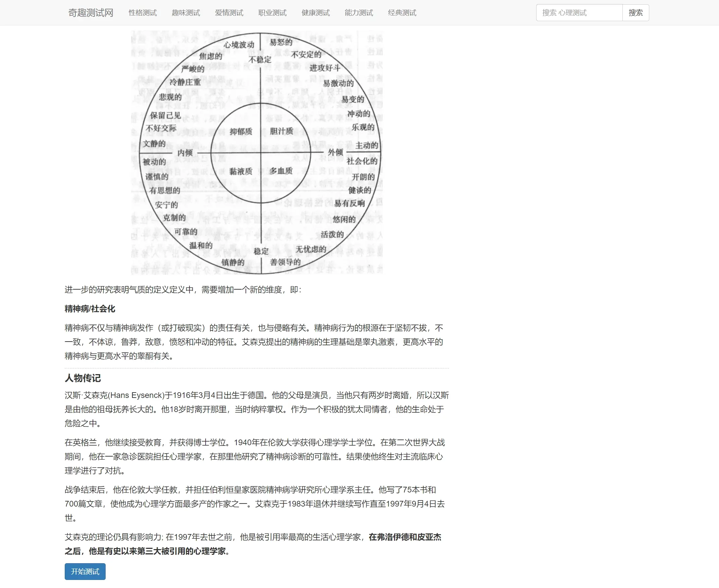Image resolution: width=719 pixels, height=588 pixels.
Task: Click the 多血质 label in the circle diagram
Action: [281, 171]
